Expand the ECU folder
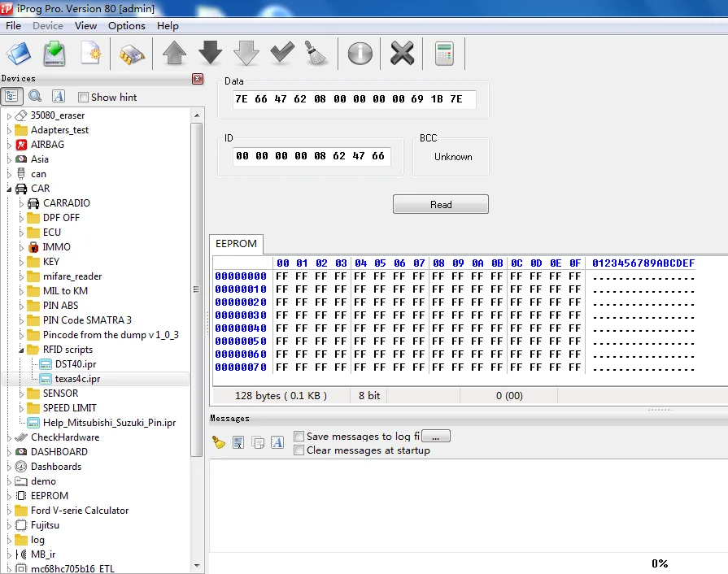This screenshot has width=728, height=574. point(21,233)
